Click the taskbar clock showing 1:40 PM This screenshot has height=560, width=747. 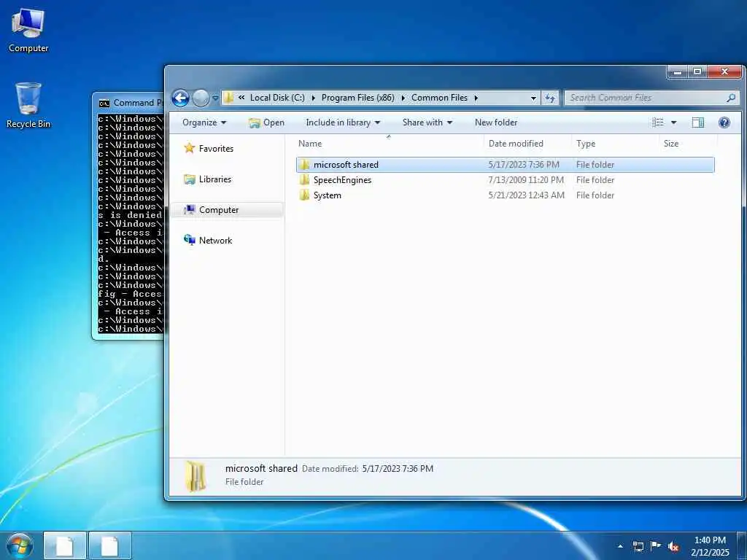[x=710, y=546]
